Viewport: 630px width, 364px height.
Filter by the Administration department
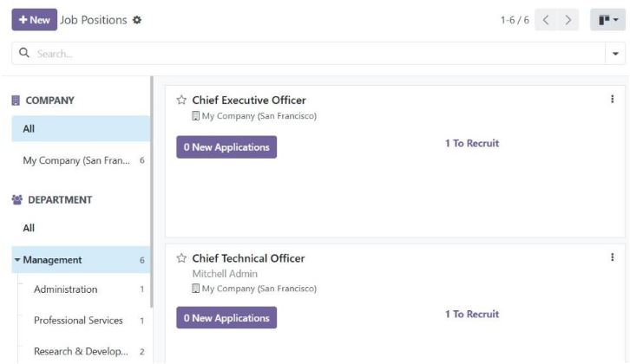coord(65,289)
